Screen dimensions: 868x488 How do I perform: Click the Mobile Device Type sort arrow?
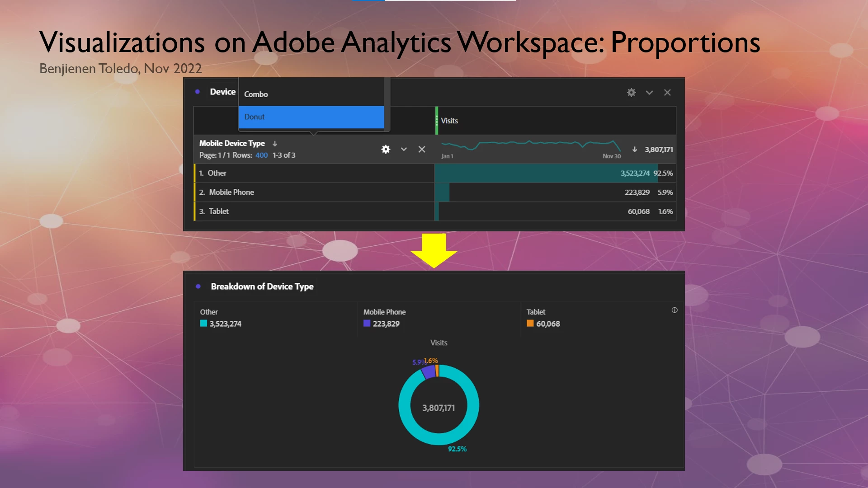275,143
